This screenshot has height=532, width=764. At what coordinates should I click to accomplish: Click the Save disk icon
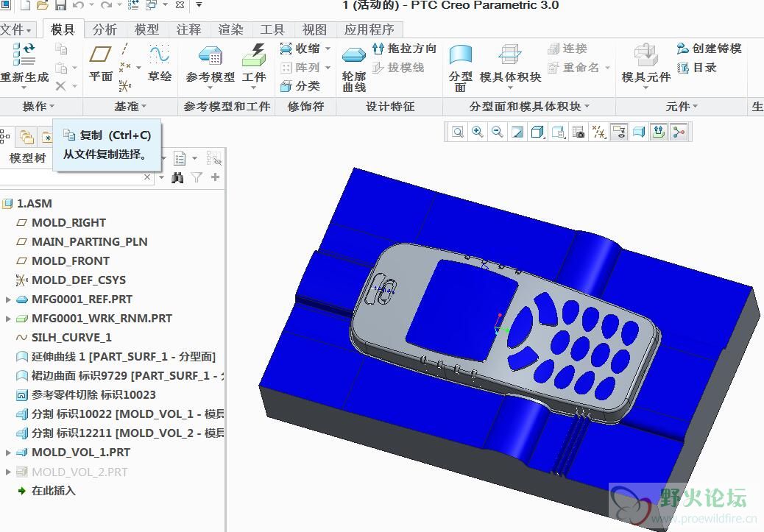pyautogui.click(x=60, y=5)
